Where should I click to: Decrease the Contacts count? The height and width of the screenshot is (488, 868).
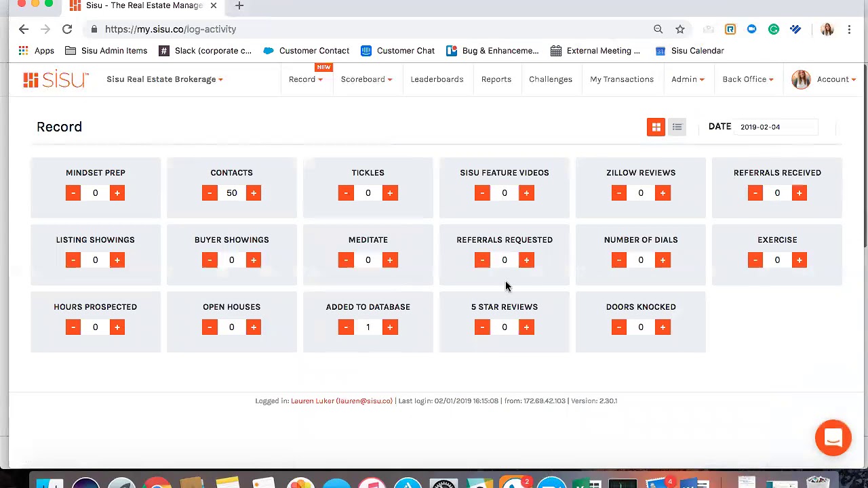(210, 193)
